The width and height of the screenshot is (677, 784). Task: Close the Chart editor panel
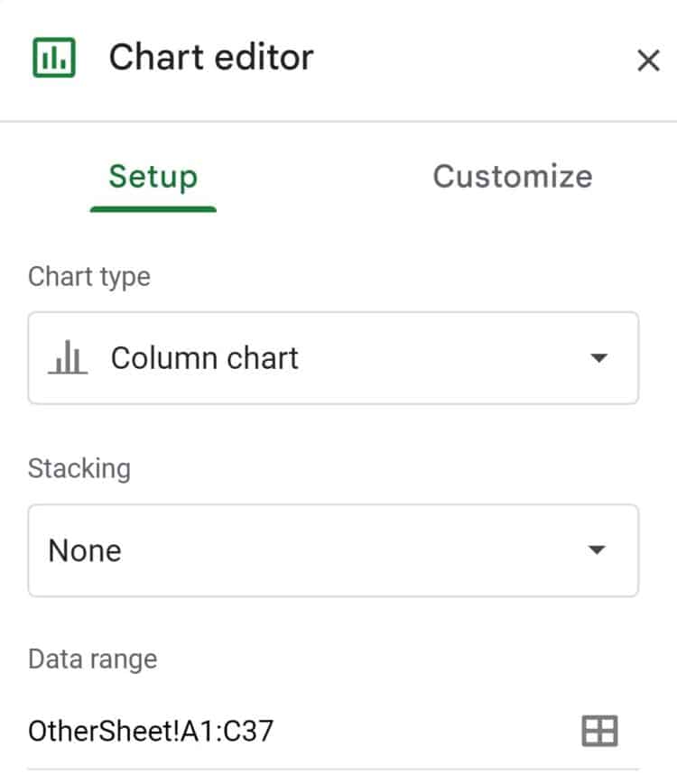tap(648, 60)
